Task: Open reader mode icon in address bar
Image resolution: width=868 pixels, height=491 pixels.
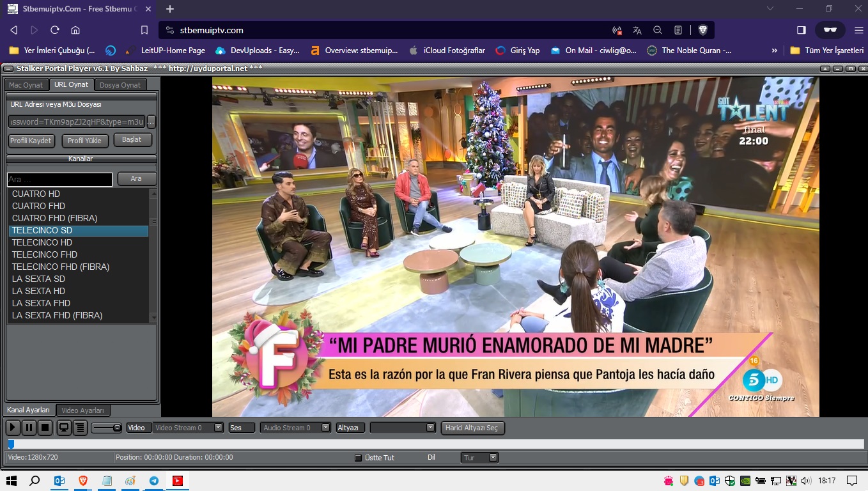Action: coord(678,30)
